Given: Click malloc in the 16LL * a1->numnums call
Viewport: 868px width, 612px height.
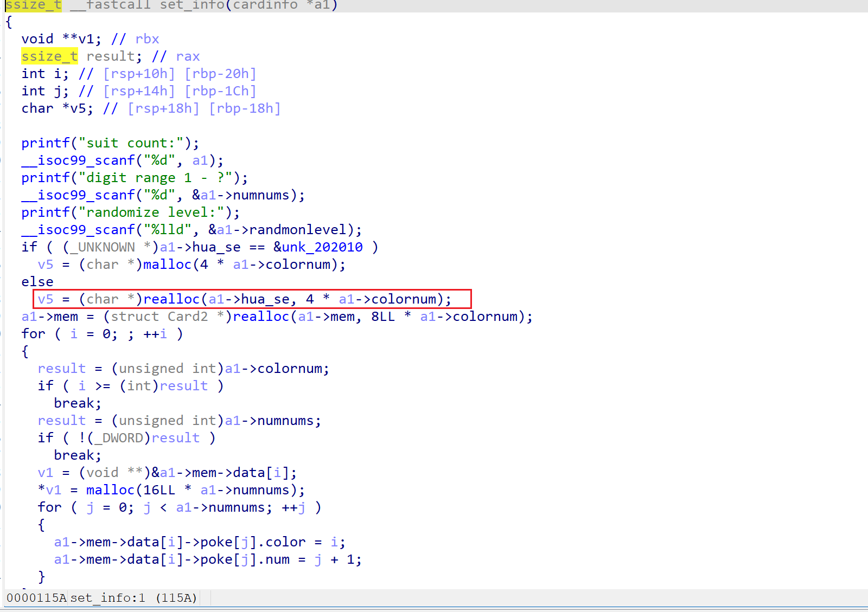Looking at the screenshot, I should 110,490.
